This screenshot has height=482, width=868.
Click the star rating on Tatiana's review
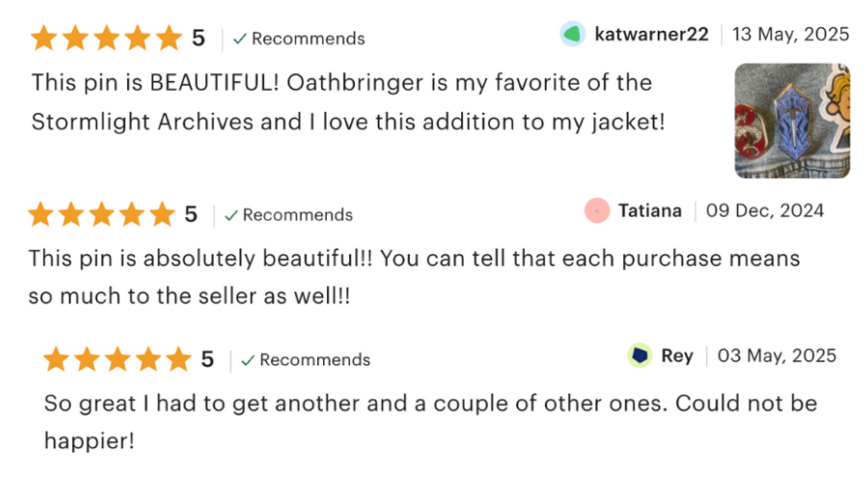(102, 214)
